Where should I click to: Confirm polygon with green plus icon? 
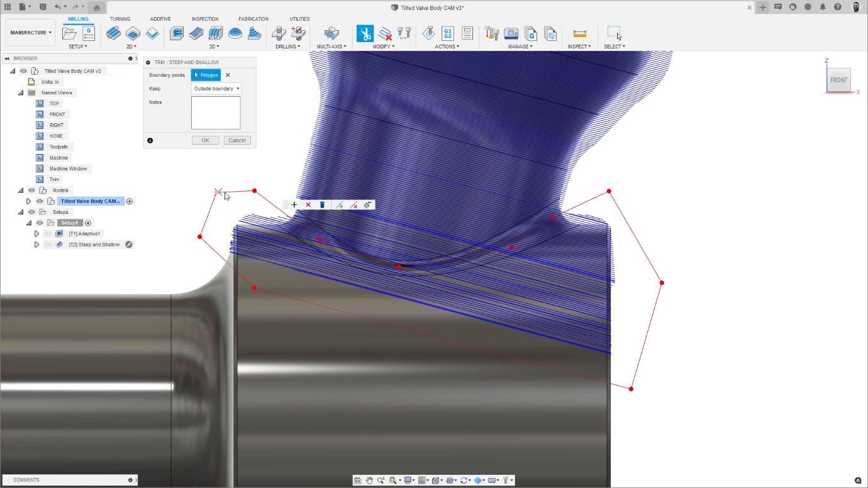(x=294, y=205)
